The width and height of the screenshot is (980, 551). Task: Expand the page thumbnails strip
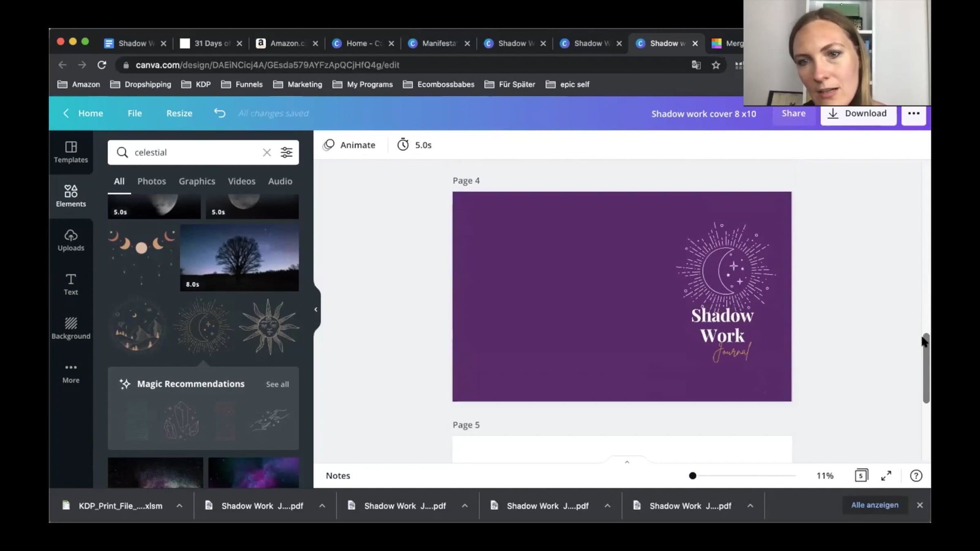[x=627, y=462]
